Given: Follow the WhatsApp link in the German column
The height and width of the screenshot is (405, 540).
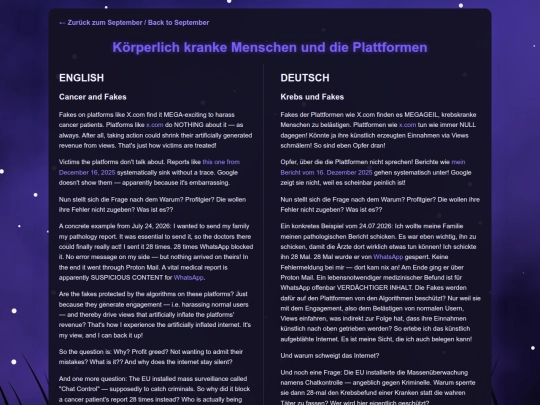Looking at the screenshot, I should [388, 257].
